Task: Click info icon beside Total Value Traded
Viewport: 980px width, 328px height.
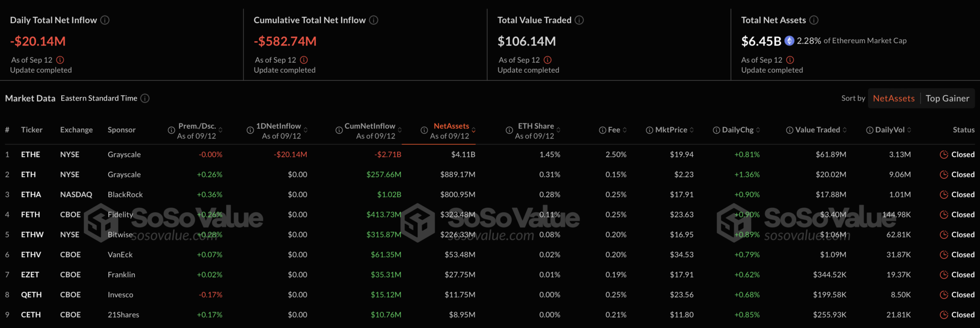Action: pyautogui.click(x=579, y=20)
